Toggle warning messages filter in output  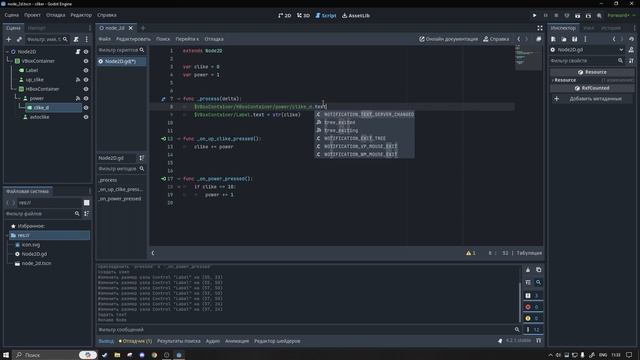(x=532, y=318)
